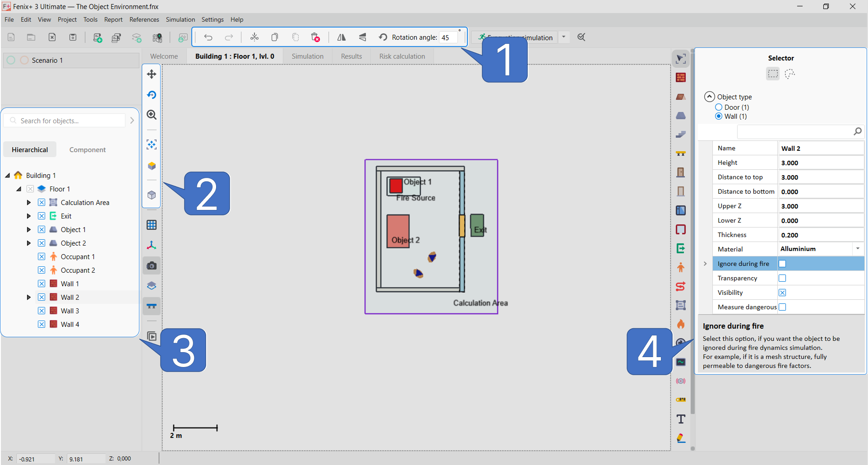
Task: Switch to the Component view button
Action: pyautogui.click(x=88, y=150)
